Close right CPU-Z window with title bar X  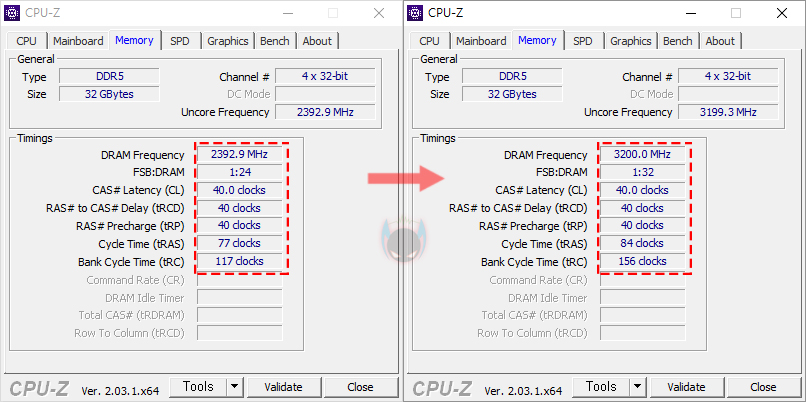click(x=782, y=13)
